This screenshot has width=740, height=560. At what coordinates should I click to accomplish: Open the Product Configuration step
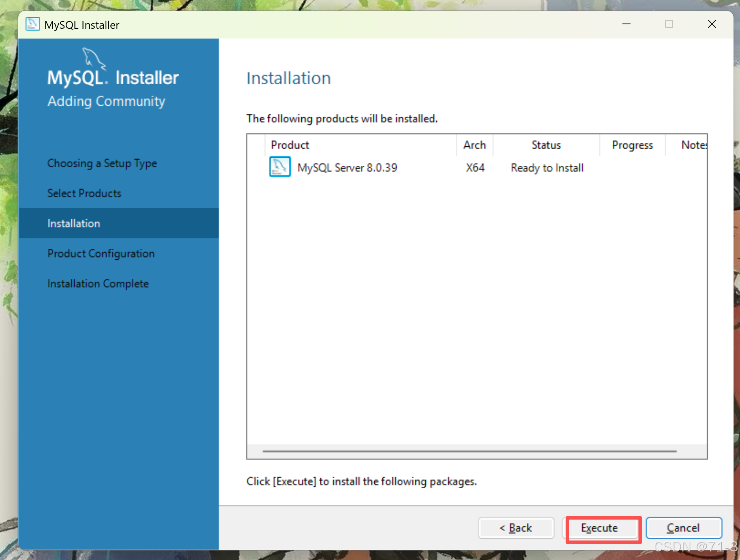click(101, 254)
